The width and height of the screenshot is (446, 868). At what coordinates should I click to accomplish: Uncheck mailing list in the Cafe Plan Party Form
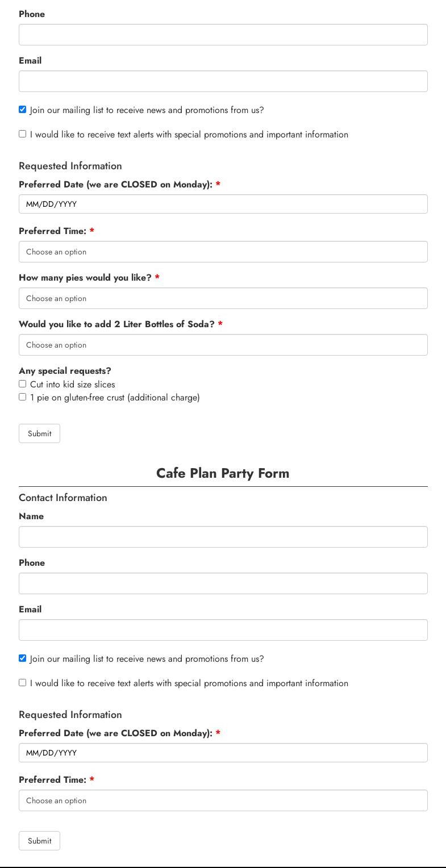pos(23,658)
